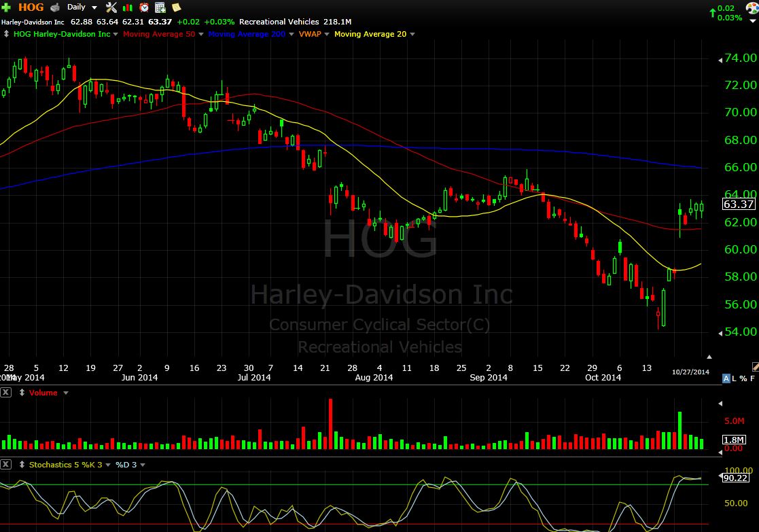The width and height of the screenshot is (759, 532).
Task: Click the green-red bar chart indicators icon
Action: coord(128,7)
